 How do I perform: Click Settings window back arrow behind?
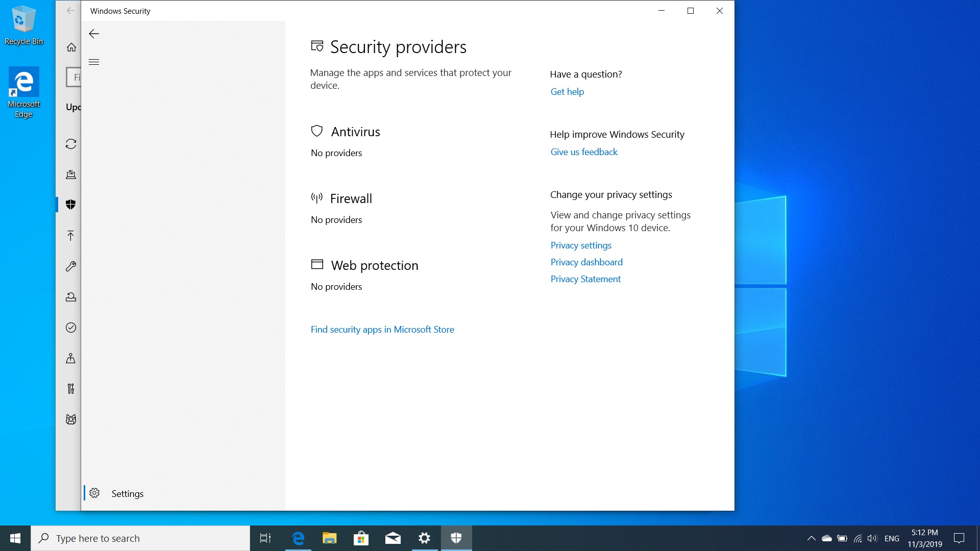click(70, 11)
